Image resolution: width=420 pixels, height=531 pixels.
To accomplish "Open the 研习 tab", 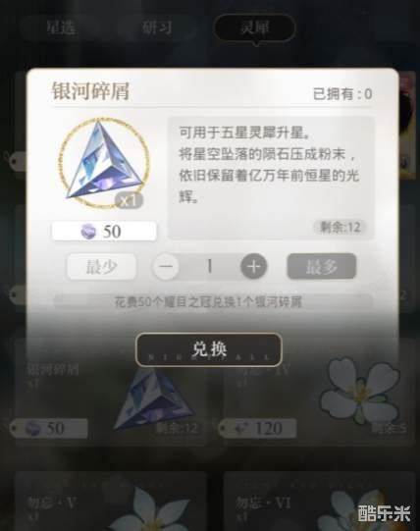I will (157, 27).
